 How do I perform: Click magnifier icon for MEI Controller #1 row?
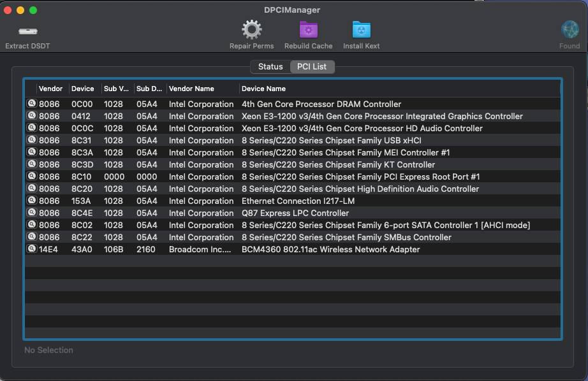pyautogui.click(x=32, y=152)
